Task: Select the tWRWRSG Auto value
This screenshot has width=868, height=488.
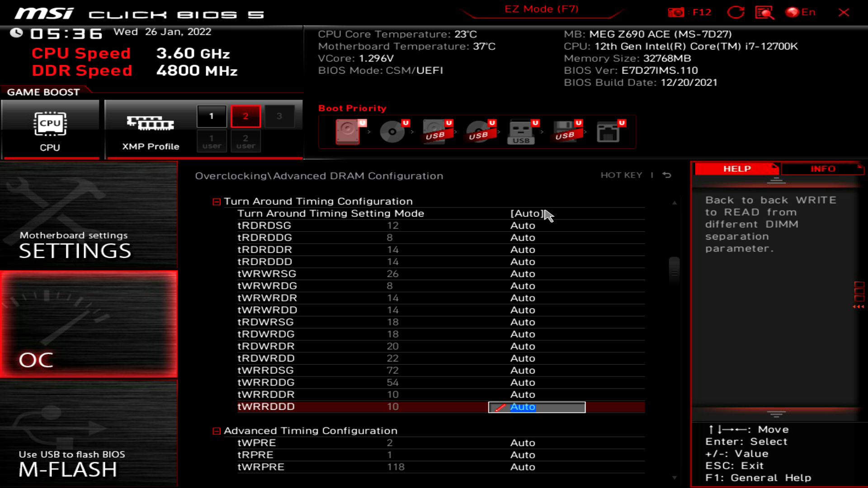Action: [x=523, y=274]
